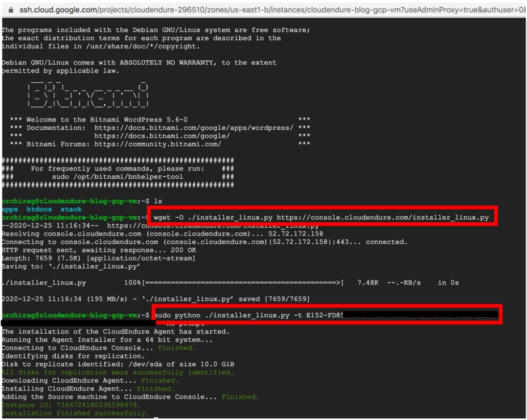Click the https://docs.bitnami.com/google/ URL line
Viewport: 527px width, 420px height.
pos(162,136)
